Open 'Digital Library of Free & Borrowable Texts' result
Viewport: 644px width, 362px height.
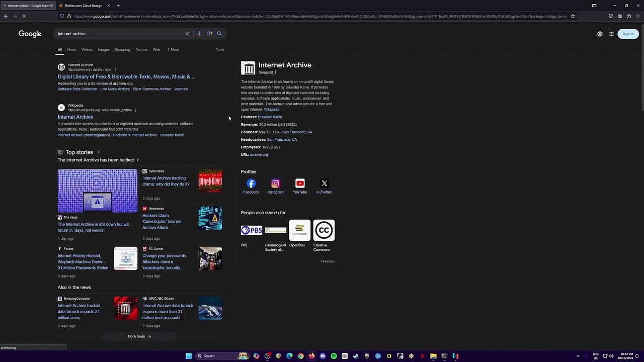[x=127, y=76]
